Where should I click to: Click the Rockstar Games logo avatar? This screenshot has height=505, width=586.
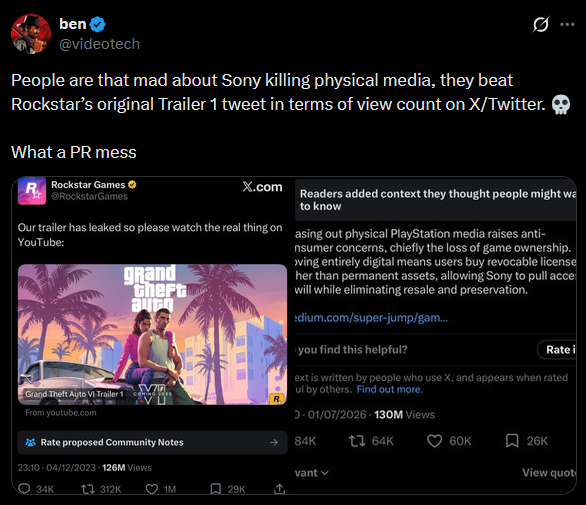coord(32,191)
